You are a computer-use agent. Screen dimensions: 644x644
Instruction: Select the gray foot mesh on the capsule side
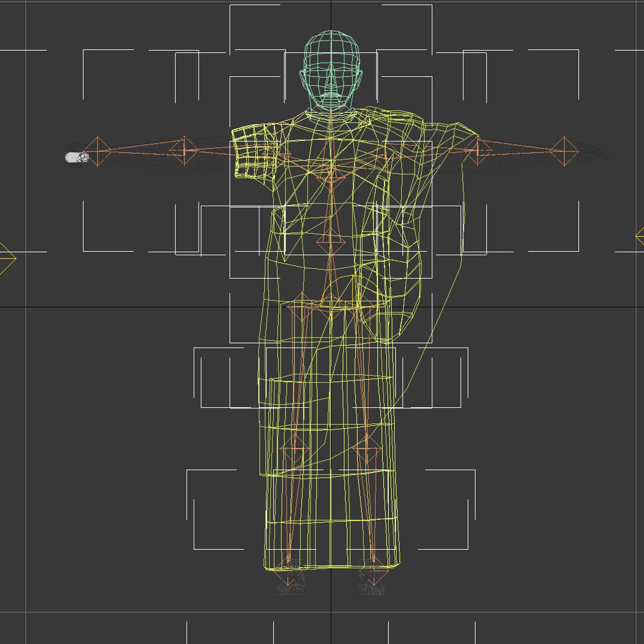[291, 578]
